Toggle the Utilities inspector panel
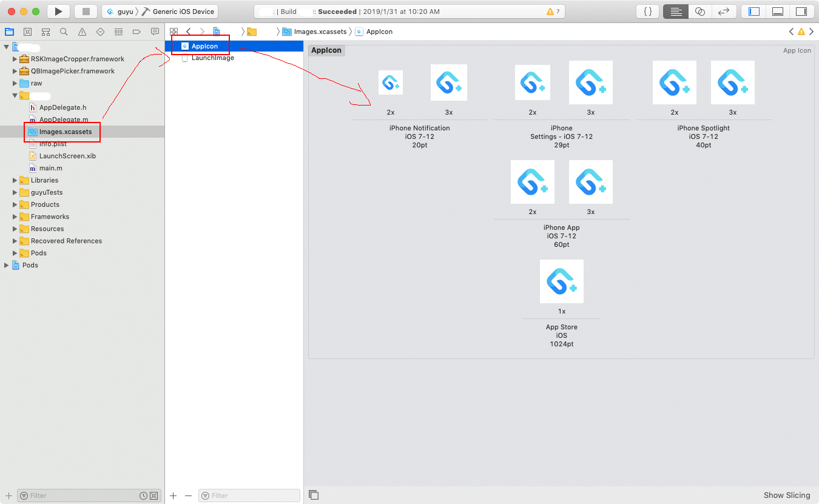This screenshot has width=819, height=504. [801, 12]
